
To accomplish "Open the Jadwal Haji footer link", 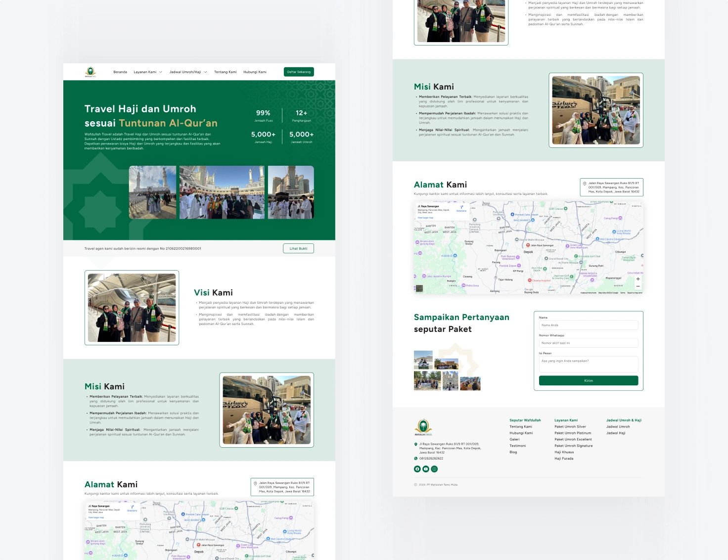I will pyautogui.click(x=616, y=433).
